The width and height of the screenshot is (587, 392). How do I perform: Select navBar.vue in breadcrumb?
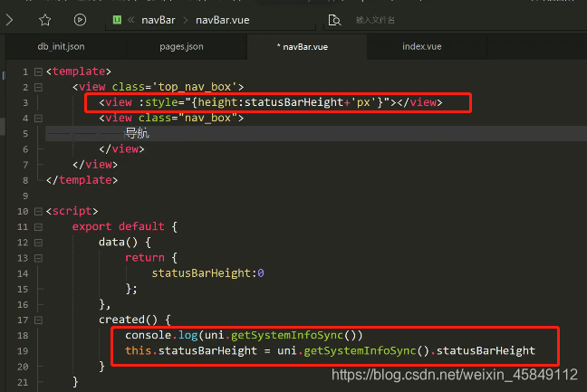[222, 20]
